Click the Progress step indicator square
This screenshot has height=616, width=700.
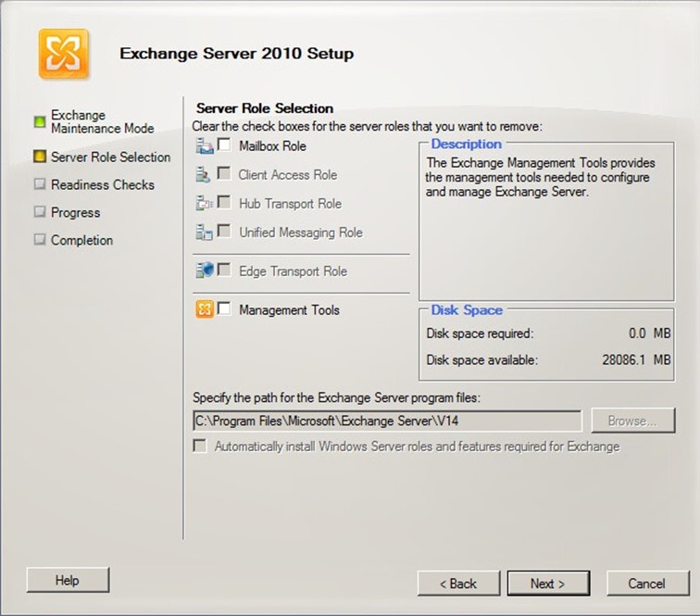click(x=40, y=212)
